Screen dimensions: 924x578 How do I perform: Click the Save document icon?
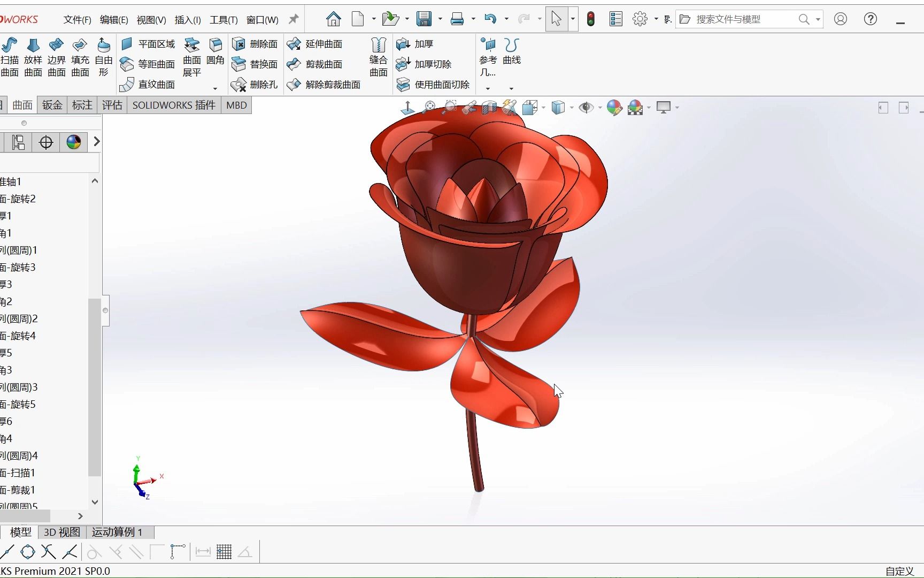[x=424, y=19]
